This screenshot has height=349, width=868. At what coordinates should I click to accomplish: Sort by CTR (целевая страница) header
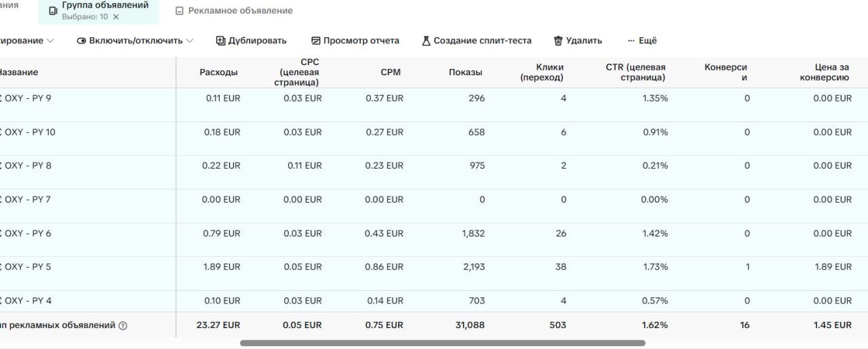pyautogui.click(x=635, y=73)
